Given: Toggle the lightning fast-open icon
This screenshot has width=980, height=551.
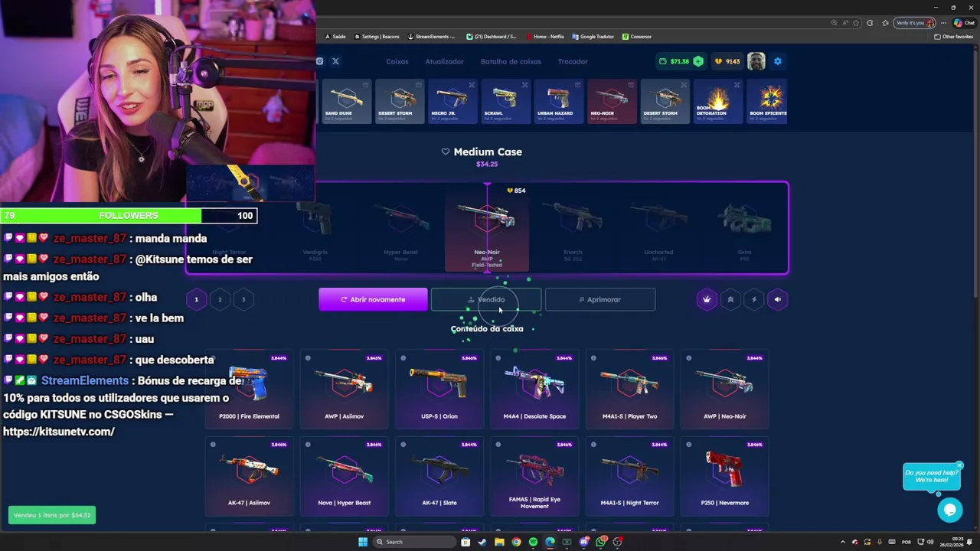Looking at the screenshot, I should coord(754,299).
